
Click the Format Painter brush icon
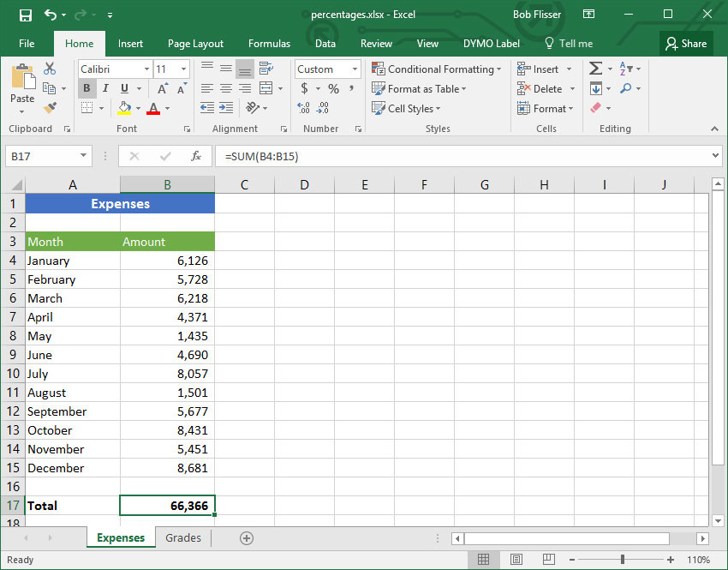tap(50, 108)
